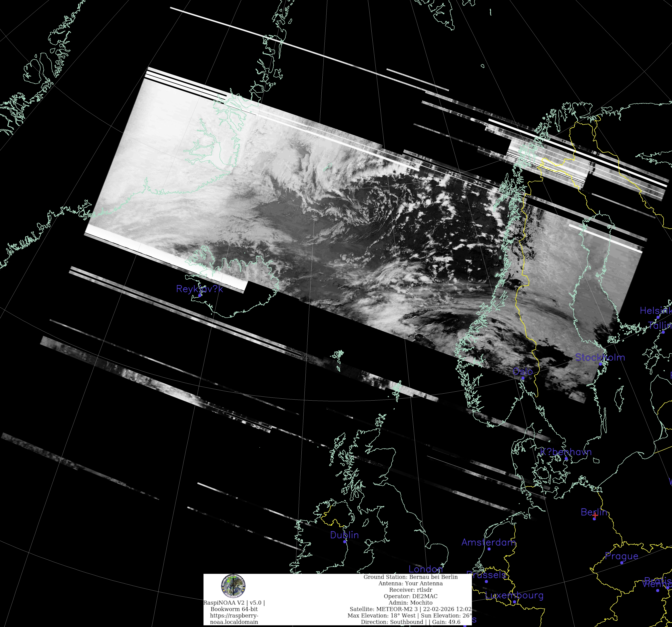This screenshot has width=672, height=627.
Task: Click the RaspiNOAA V2 version text
Action: [234, 603]
